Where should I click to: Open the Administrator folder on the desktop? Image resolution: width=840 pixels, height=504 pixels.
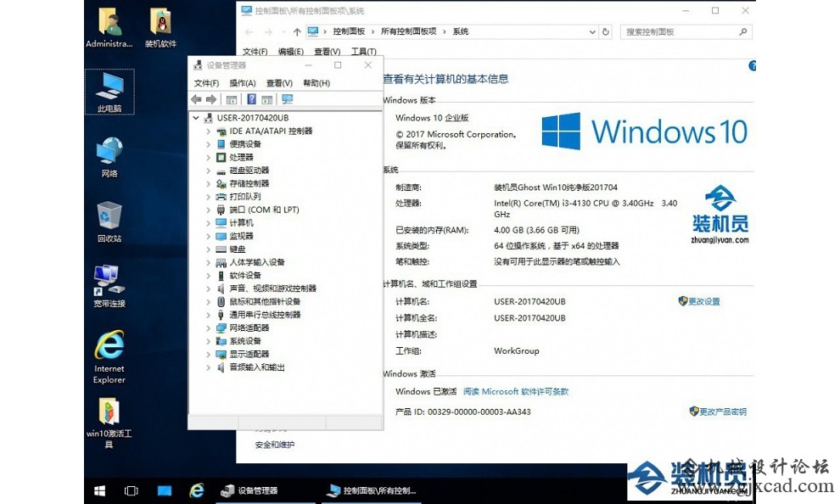coord(109,28)
